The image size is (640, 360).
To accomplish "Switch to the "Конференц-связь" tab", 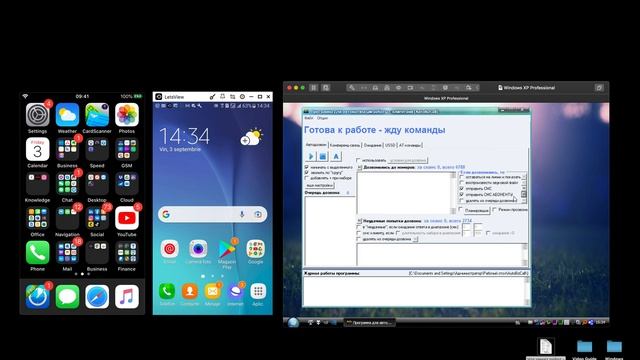I will [345, 145].
